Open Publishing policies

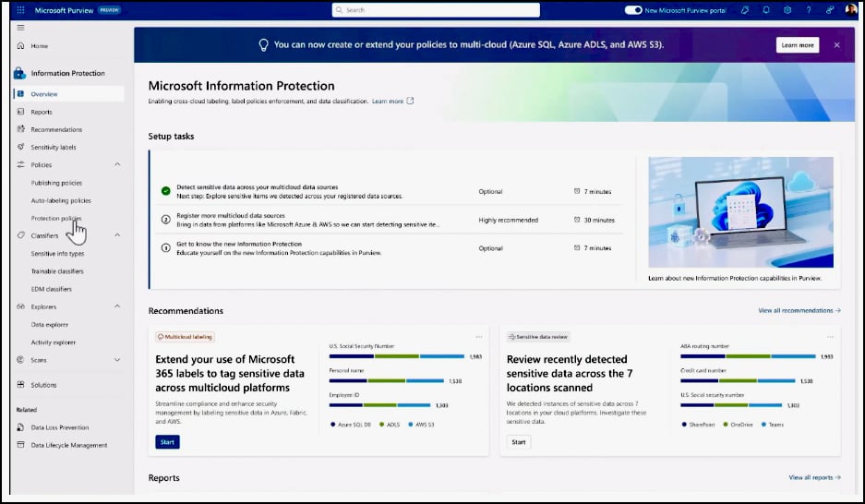[56, 183]
